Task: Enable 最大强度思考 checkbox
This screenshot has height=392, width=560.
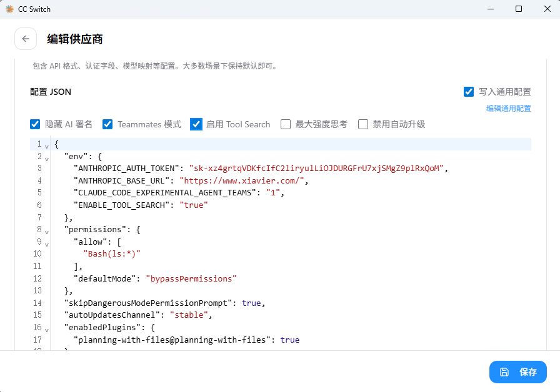Action: pyautogui.click(x=286, y=124)
